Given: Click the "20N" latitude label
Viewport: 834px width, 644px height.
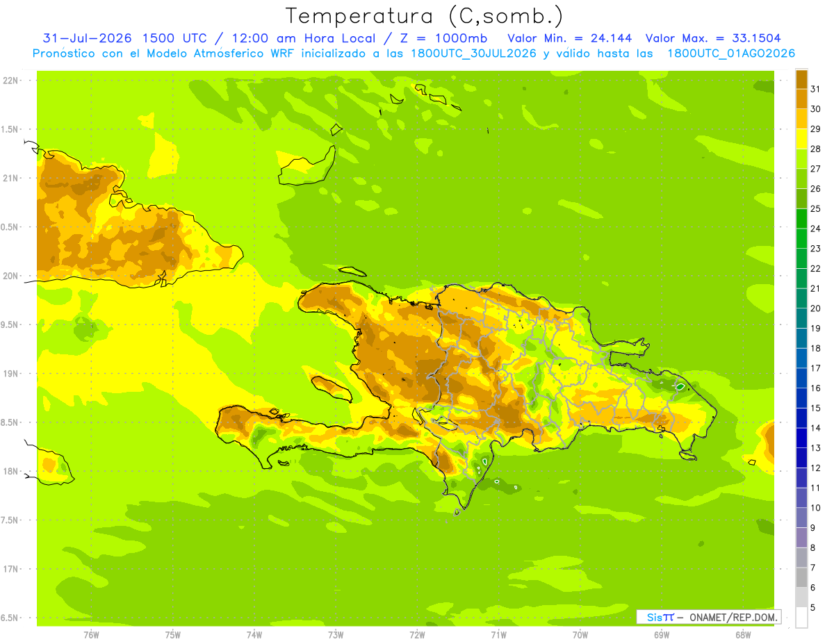Looking at the screenshot, I should (10, 276).
